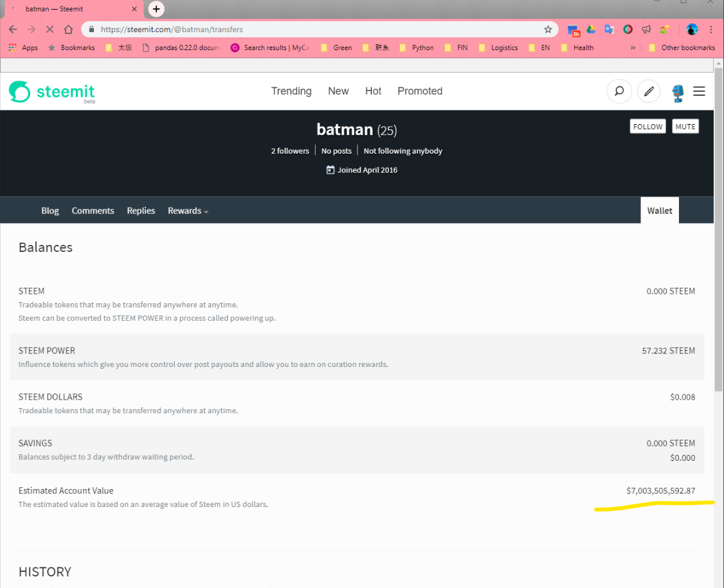Stop page loading with X icon
Viewport: 724px width, 588px height.
click(x=50, y=30)
